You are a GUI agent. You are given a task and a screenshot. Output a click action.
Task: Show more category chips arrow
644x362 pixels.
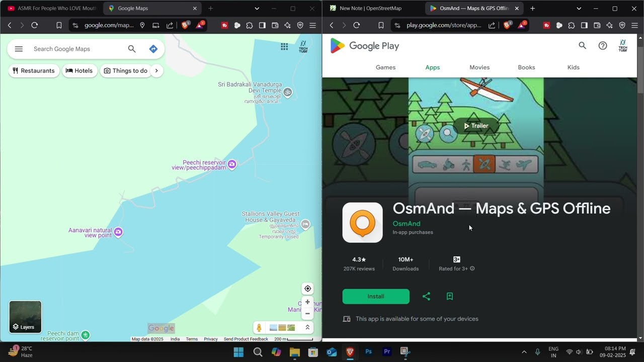point(156,71)
